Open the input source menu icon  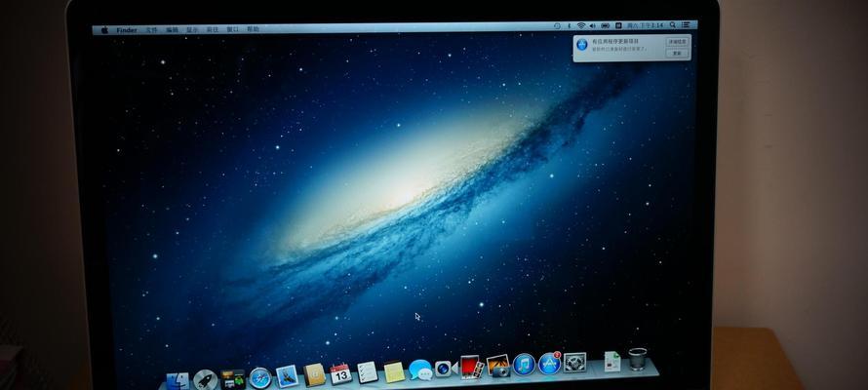click(619, 25)
